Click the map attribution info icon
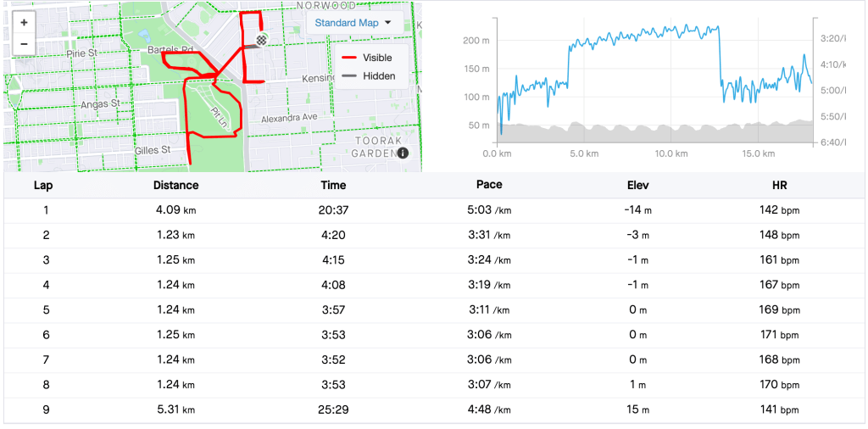 tap(403, 153)
